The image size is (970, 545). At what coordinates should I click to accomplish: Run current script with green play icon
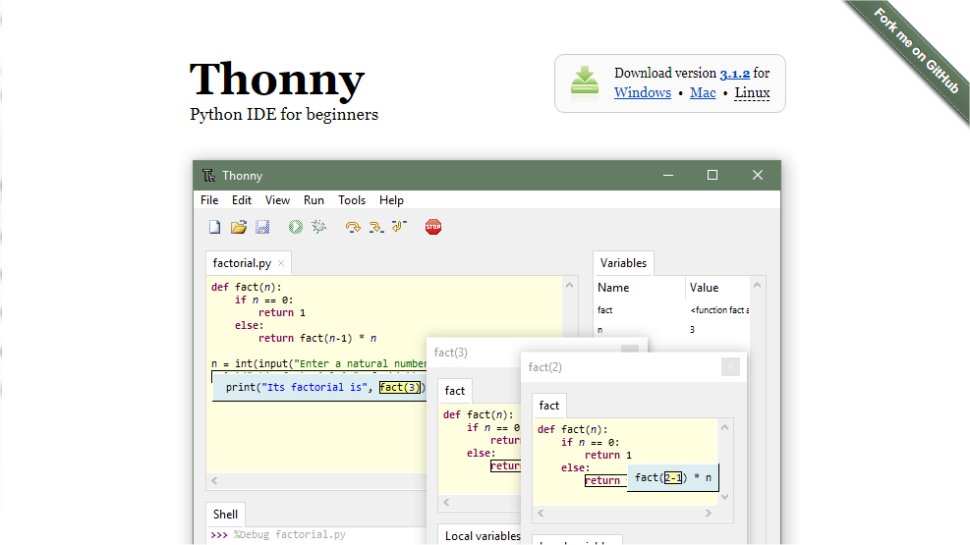tap(296, 227)
